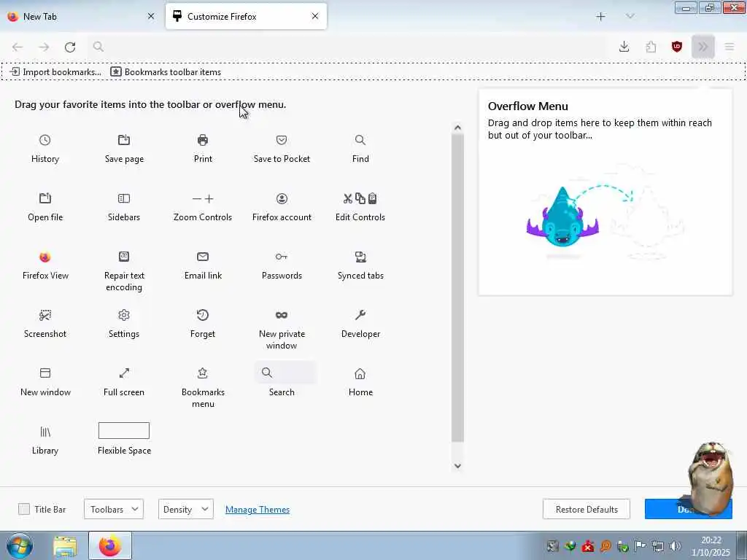
Task: Click the scroll up arrow of palette
Action: (457, 128)
